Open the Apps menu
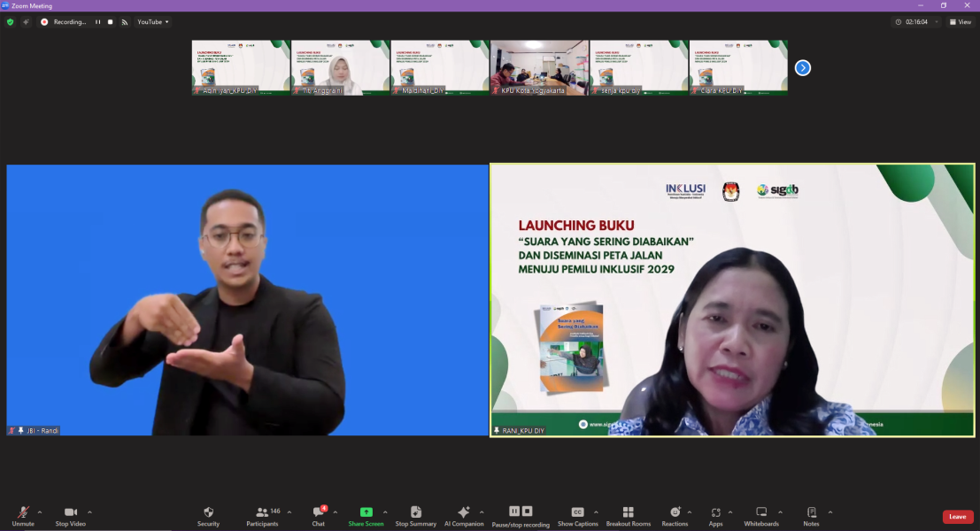The image size is (980, 531). click(x=715, y=515)
